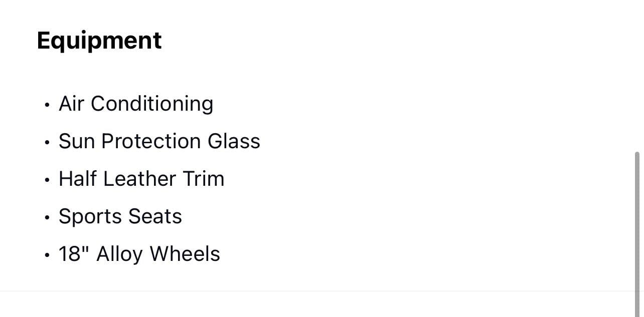Click the Sports Seats list entry
This screenshot has height=317, width=644.
120,216
